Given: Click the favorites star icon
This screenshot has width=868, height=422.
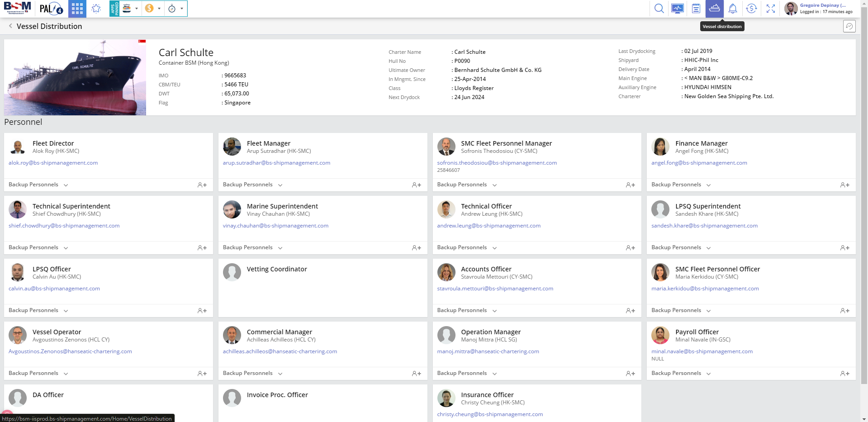Looking at the screenshot, I should coord(96,9).
